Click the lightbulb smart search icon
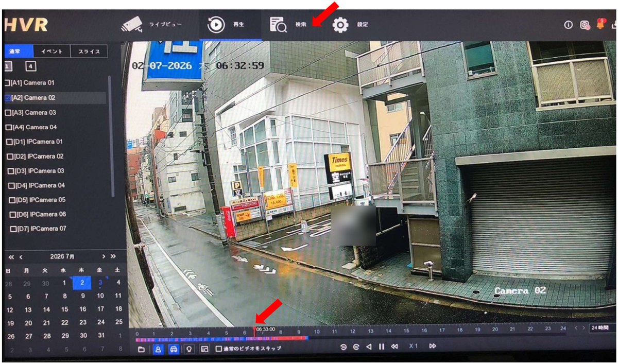This screenshot has height=364, width=618. pos(190,349)
